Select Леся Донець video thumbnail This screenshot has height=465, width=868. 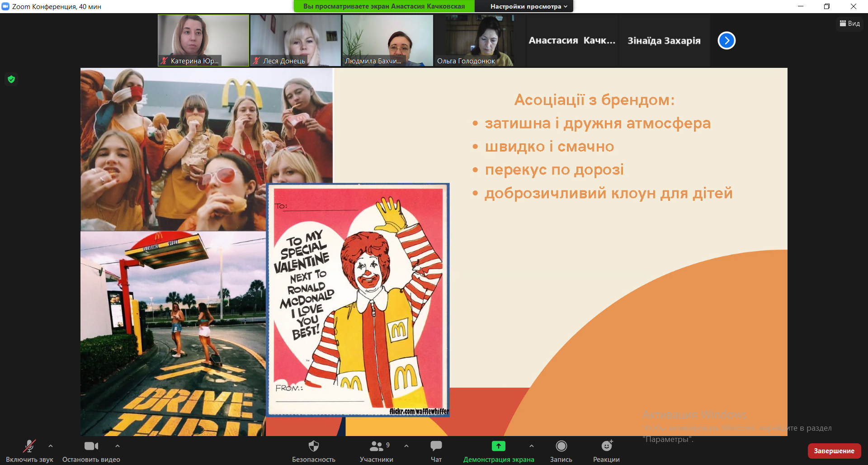tap(296, 40)
